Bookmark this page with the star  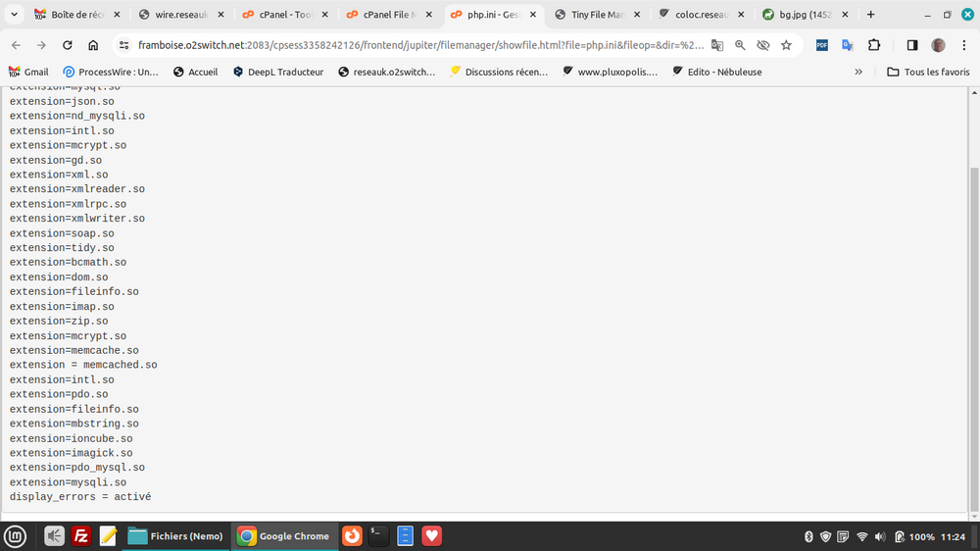pos(786,45)
